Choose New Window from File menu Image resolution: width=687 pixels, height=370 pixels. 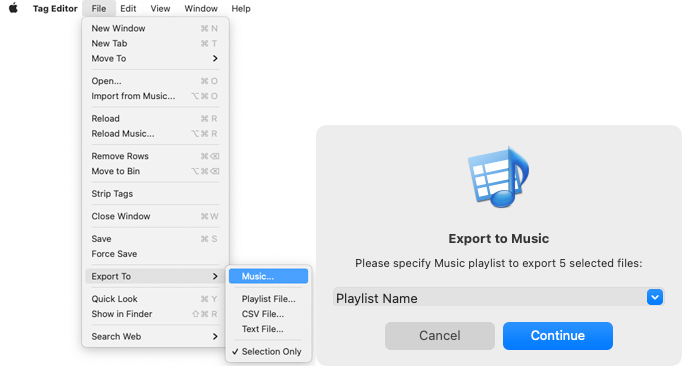coord(155,28)
